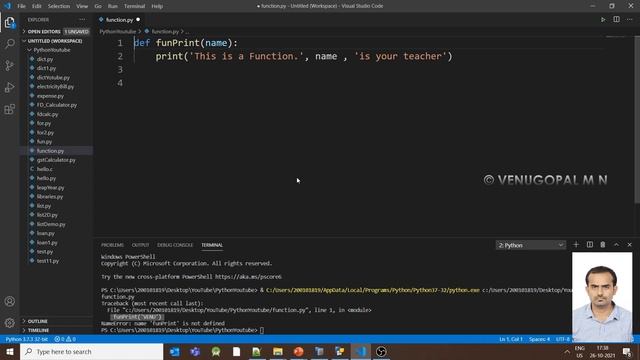640x360 pixels.
Task: Collapse the Untitled (Workspace) section
Action: click(56, 41)
